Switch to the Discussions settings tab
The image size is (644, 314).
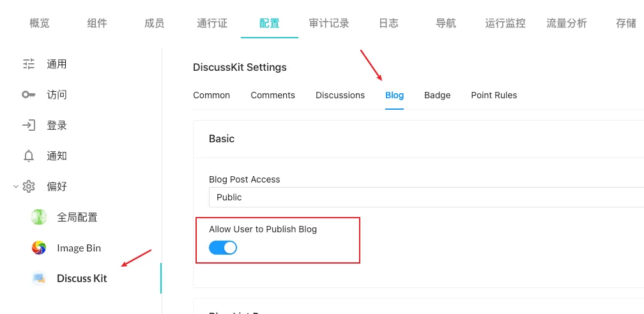pyautogui.click(x=340, y=95)
